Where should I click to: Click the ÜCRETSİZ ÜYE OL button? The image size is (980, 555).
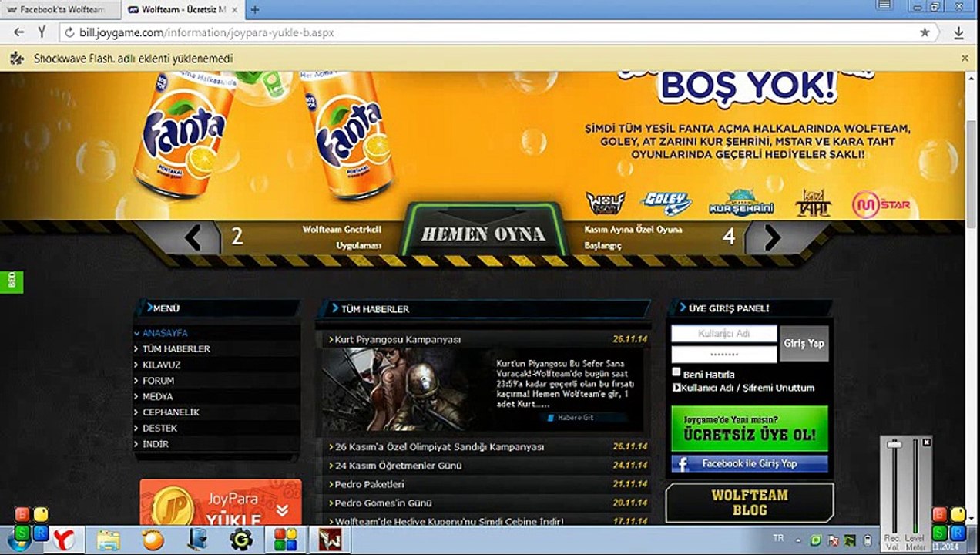(x=750, y=429)
